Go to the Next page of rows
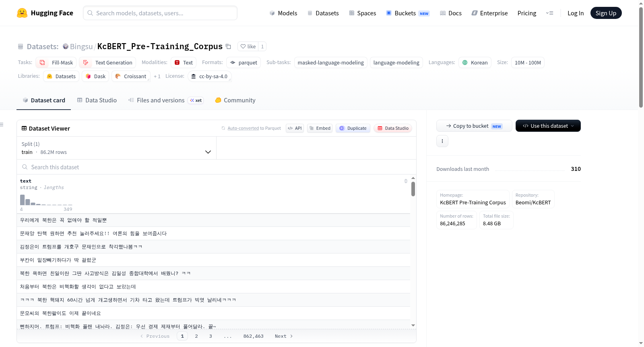This screenshot has height=347, width=644. [x=284, y=336]
